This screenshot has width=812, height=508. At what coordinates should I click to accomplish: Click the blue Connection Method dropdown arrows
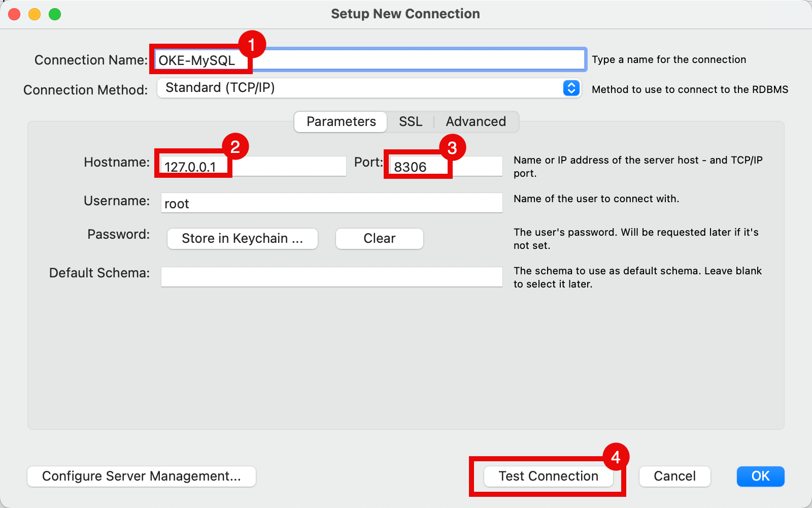[x=571, y=88]
